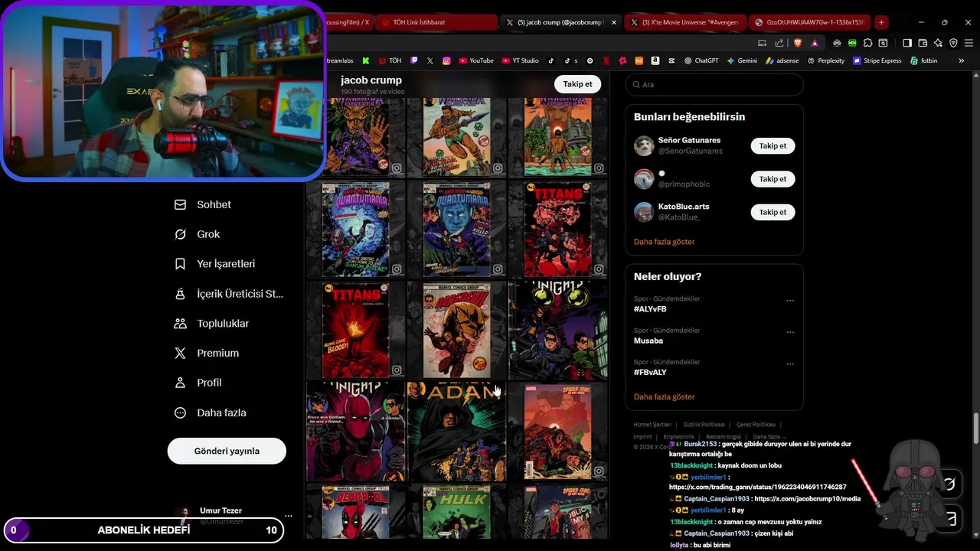Open the Brave Wallet icon

point(923,43)
